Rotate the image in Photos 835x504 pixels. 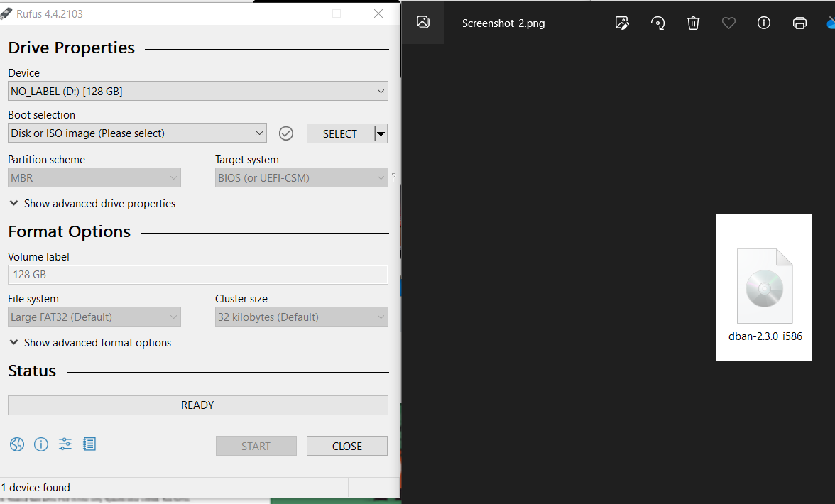657,23
